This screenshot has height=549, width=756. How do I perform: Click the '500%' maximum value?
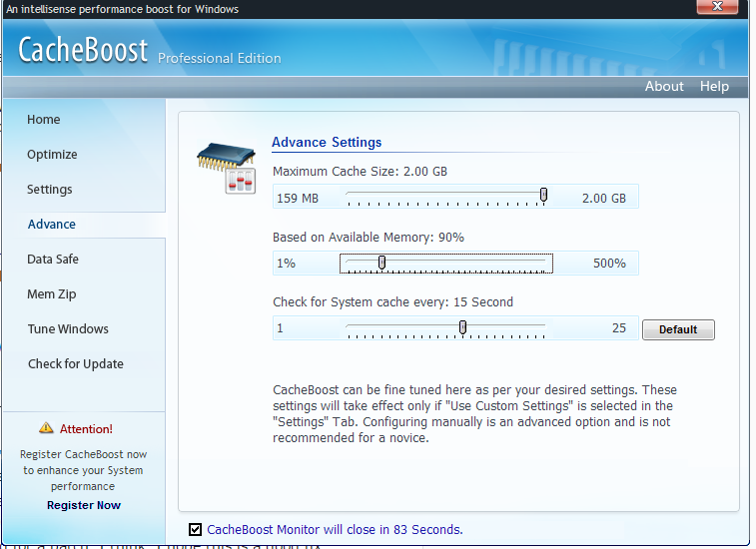tap(609, 264)
